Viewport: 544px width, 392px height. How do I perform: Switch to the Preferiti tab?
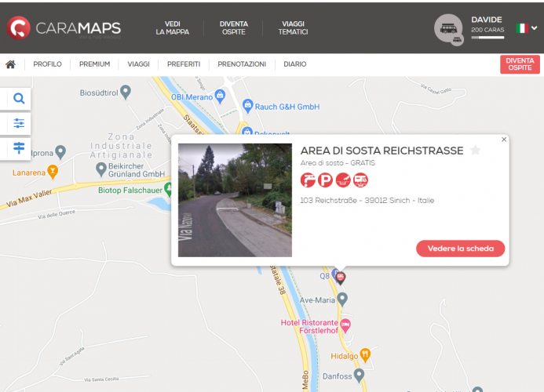[184, 64]
